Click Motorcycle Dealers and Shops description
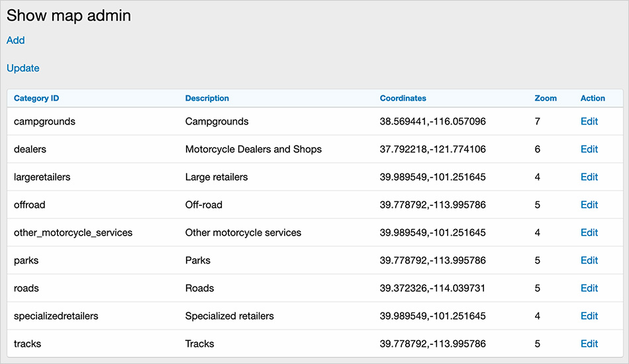Screen dimensions: 629x364 pos(253,150)
